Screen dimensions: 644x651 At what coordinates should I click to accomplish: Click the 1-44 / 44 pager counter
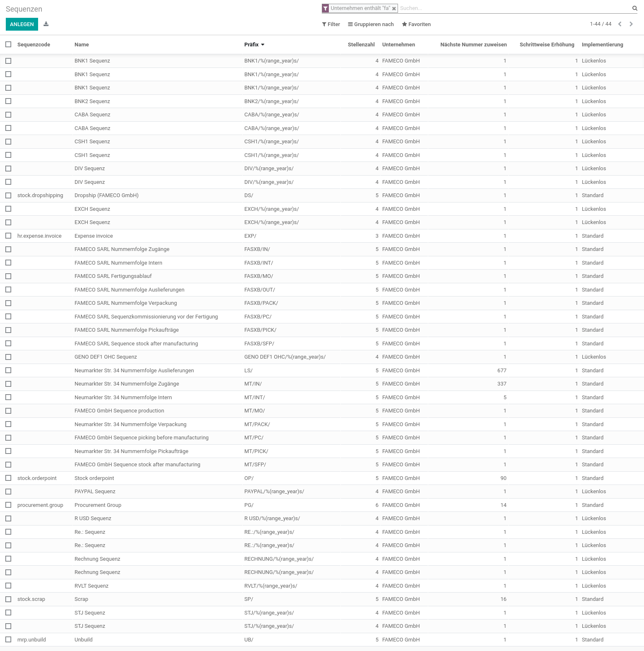click(x=600, y=24)
